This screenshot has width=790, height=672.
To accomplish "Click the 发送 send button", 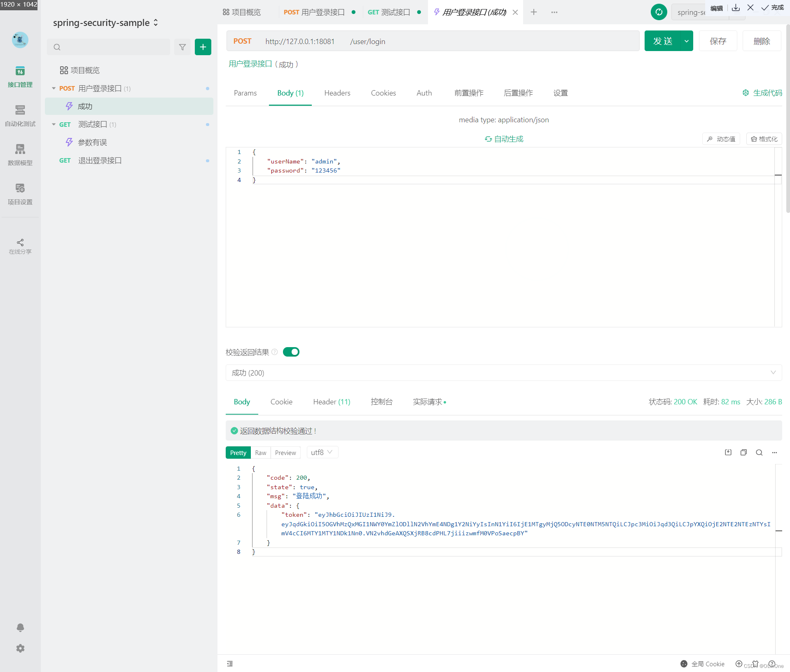I will pos(663,41).
